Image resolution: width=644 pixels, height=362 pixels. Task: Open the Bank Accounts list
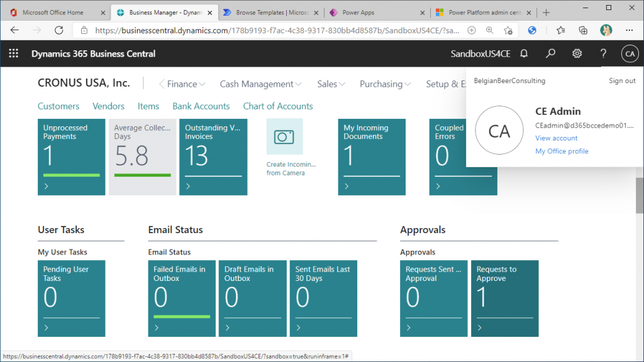(x=201, y=106)
